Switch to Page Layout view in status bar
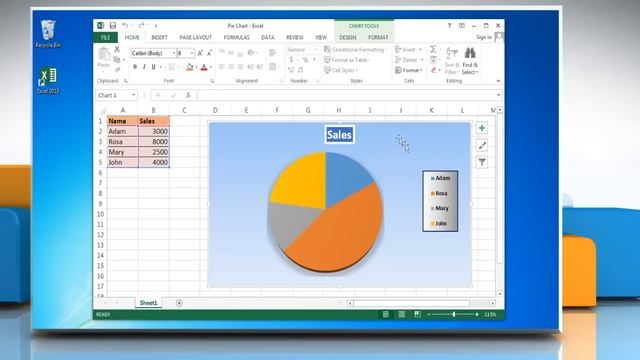The width and height of the screenshot is (640, 360). tap(402, 314)
